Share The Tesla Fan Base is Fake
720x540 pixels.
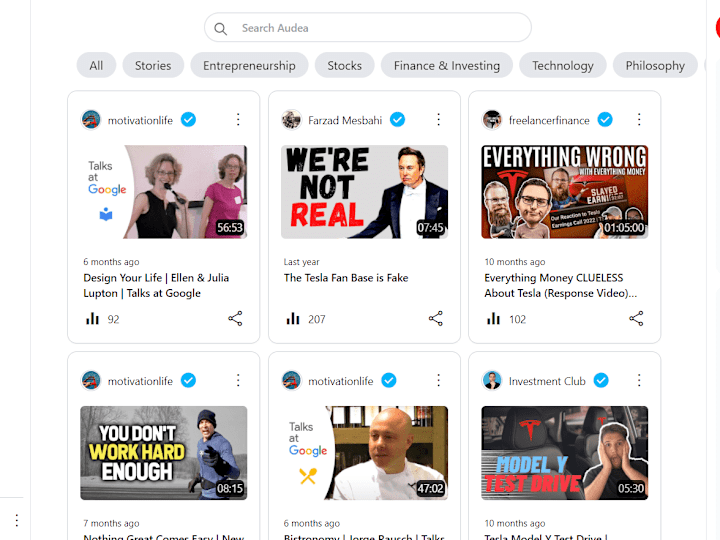tap(436, 319)
